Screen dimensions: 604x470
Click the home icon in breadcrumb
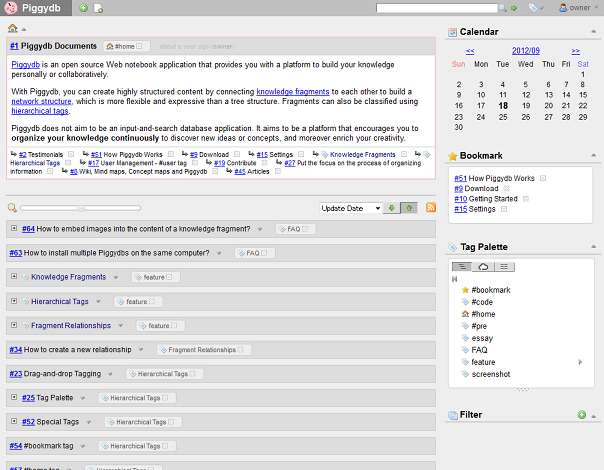click(x=13, y=27)
